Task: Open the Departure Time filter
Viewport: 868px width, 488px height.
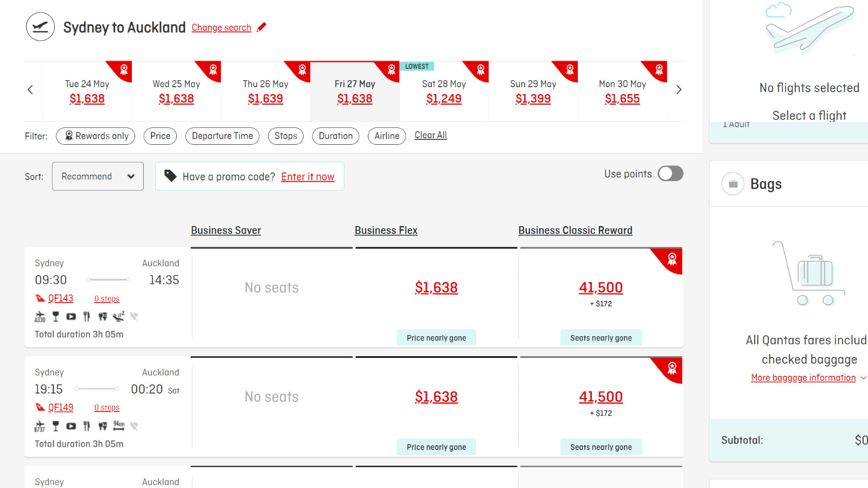Action: tap(222, 136)
